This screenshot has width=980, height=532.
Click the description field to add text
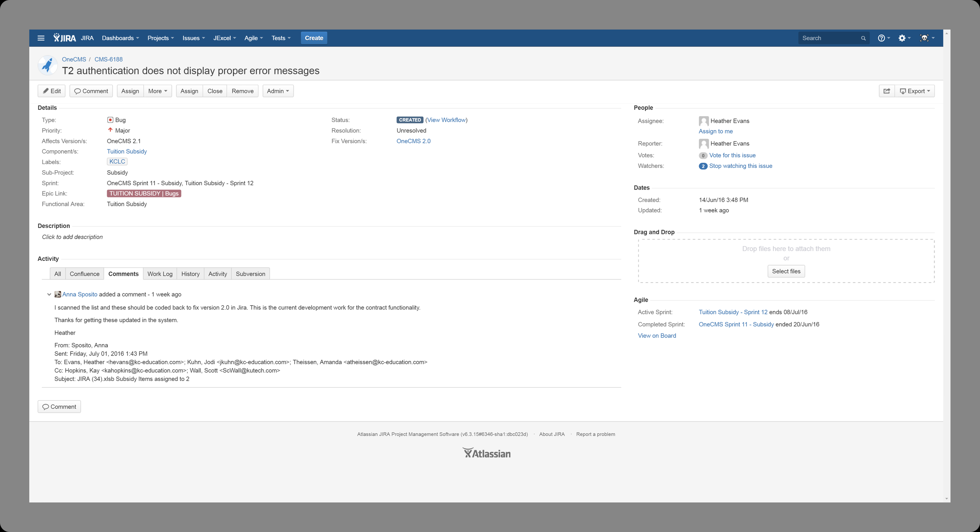[73, 237]
